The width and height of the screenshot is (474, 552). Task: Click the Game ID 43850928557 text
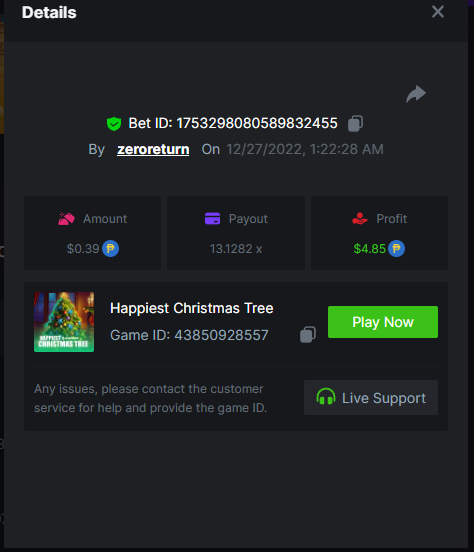coord(189,335)
